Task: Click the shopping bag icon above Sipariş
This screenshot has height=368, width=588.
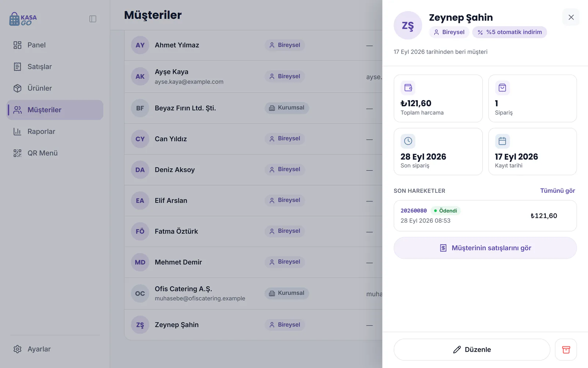Action: pos(502,88)
